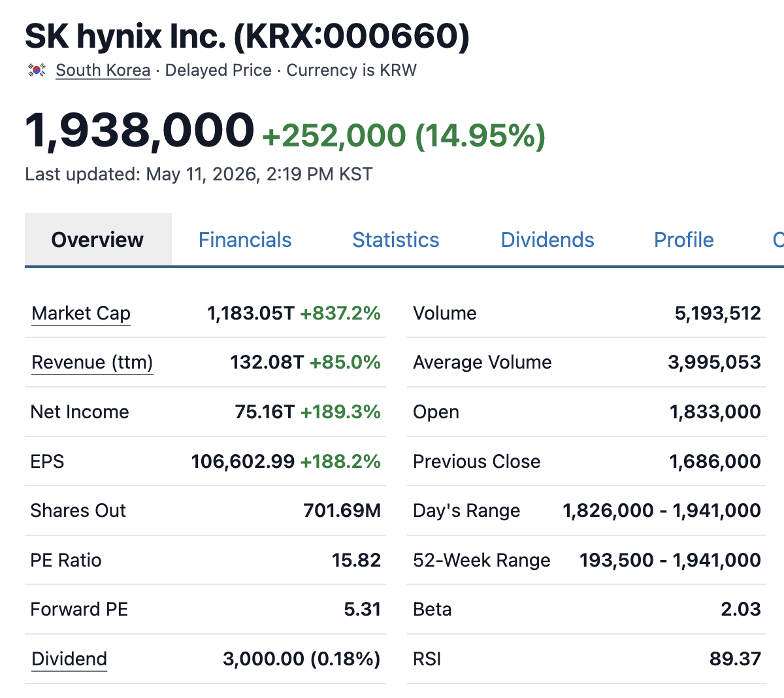Click the 52-Week Range label
This screenshot has height=698, width=784.
click(x=482, y=560)
